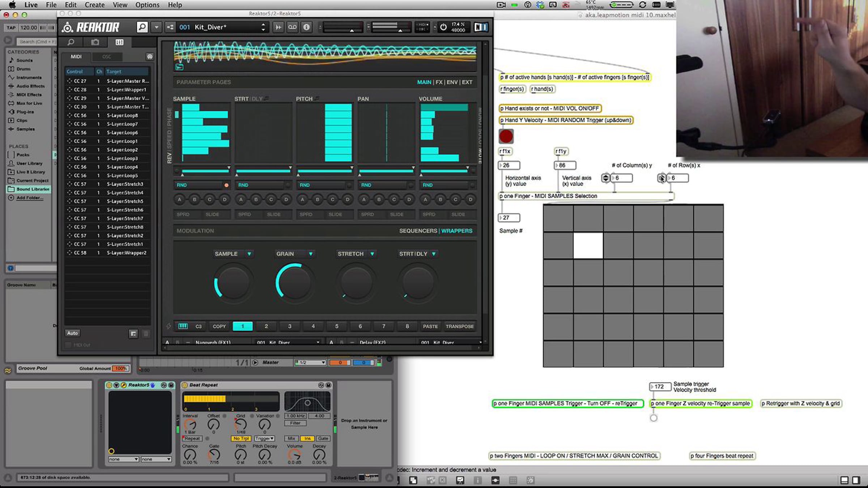Click the Reaktor5 device save preset disk icon
The width and height of the screenshot is (868, 488).
pyautogui.click(x=171, y=385)
